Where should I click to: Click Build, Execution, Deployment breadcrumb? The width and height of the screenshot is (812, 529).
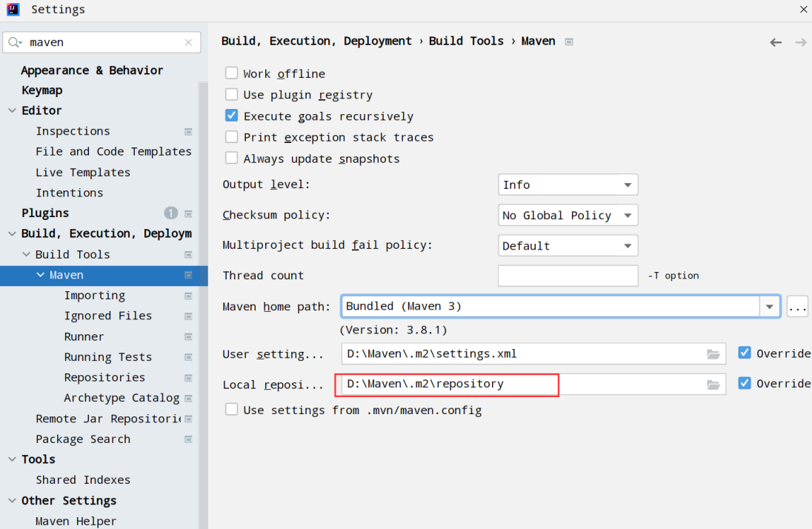[316, 41]
